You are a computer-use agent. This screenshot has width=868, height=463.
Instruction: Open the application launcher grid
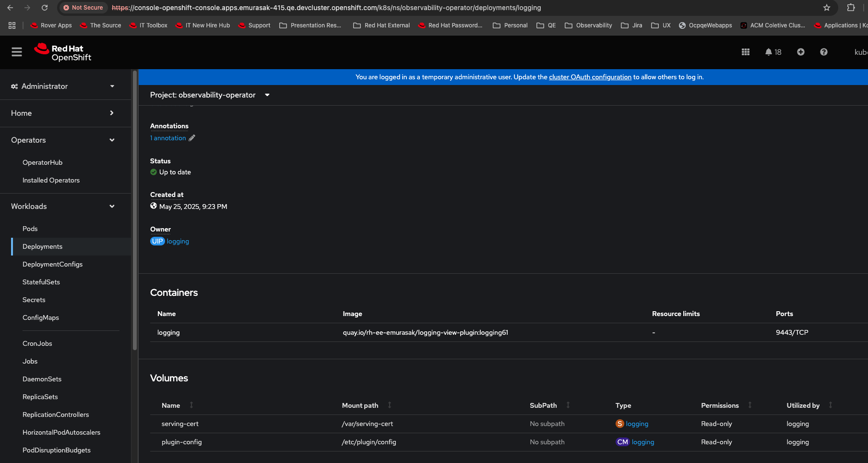click(x=746, y=52)
